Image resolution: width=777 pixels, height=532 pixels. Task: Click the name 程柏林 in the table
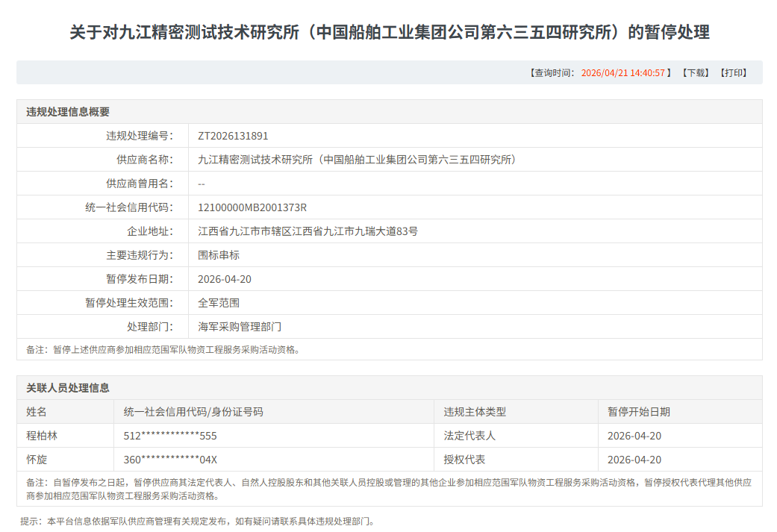(42, 436)
